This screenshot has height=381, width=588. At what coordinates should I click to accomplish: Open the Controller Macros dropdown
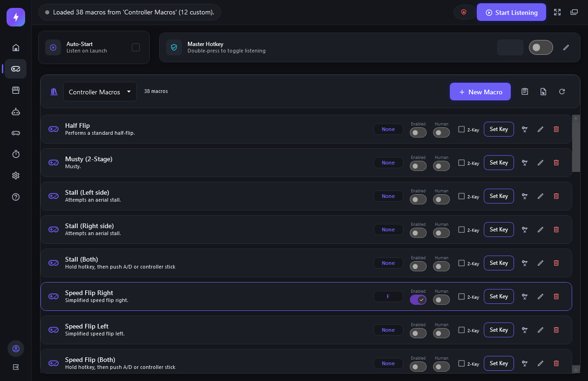coord(100,92)
